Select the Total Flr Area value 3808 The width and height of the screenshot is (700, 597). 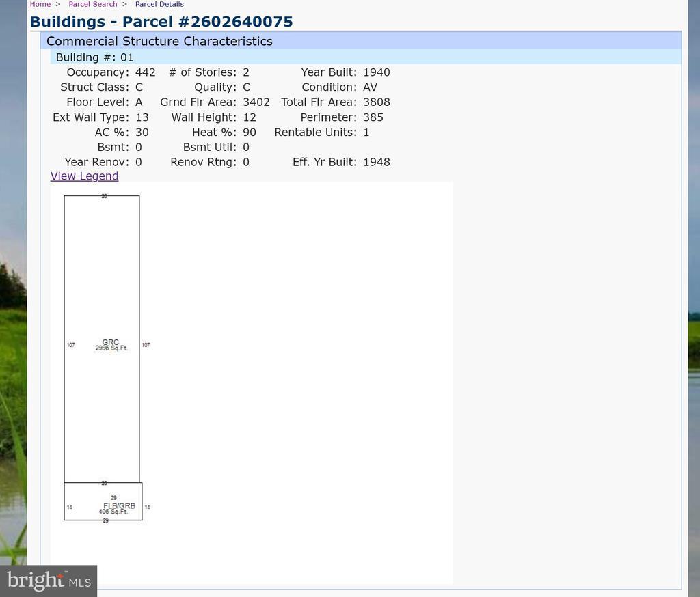click(376, 102)
